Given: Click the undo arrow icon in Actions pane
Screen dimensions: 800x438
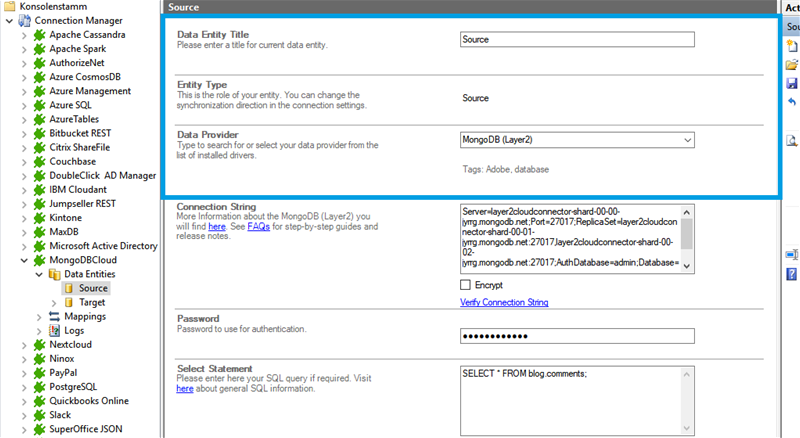Looking at the screenshot, I should (x=791, y=101).
